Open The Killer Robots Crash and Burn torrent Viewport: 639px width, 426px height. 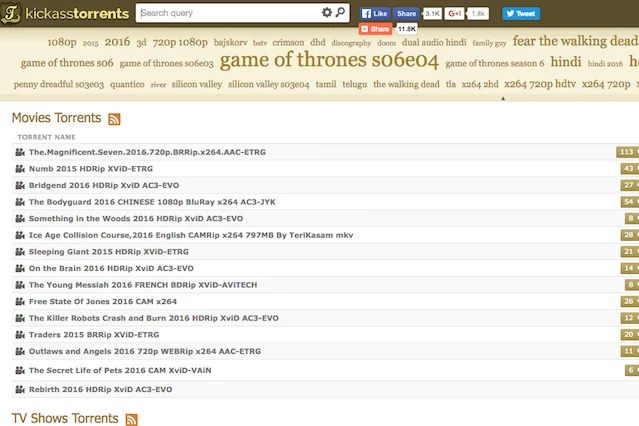pyautogui.click(x=154, y=318)
